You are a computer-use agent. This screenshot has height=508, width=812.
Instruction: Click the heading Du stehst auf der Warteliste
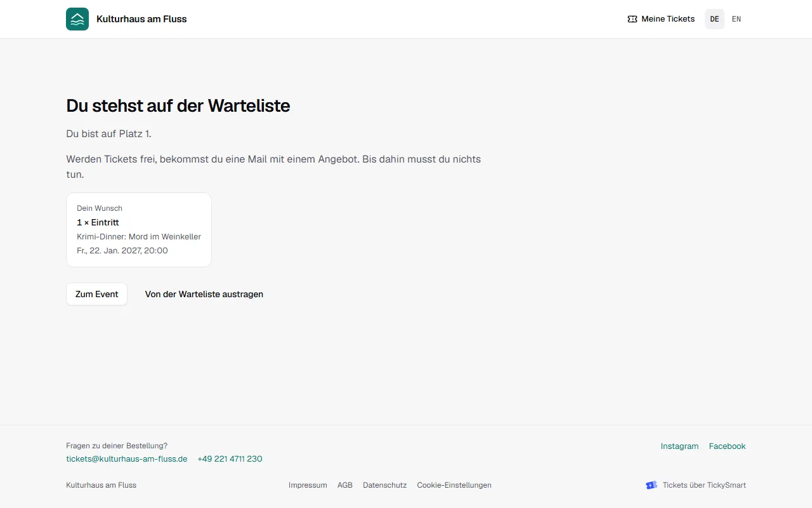tap(178, 105)
